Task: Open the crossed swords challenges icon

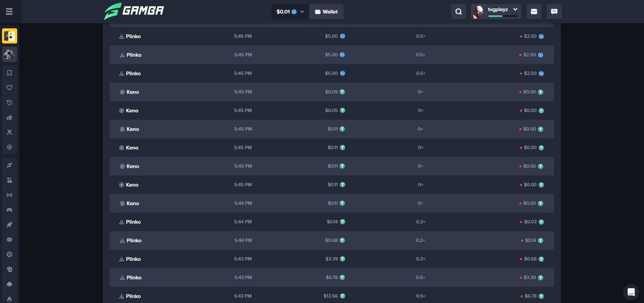Action: (x=10, y=132)
